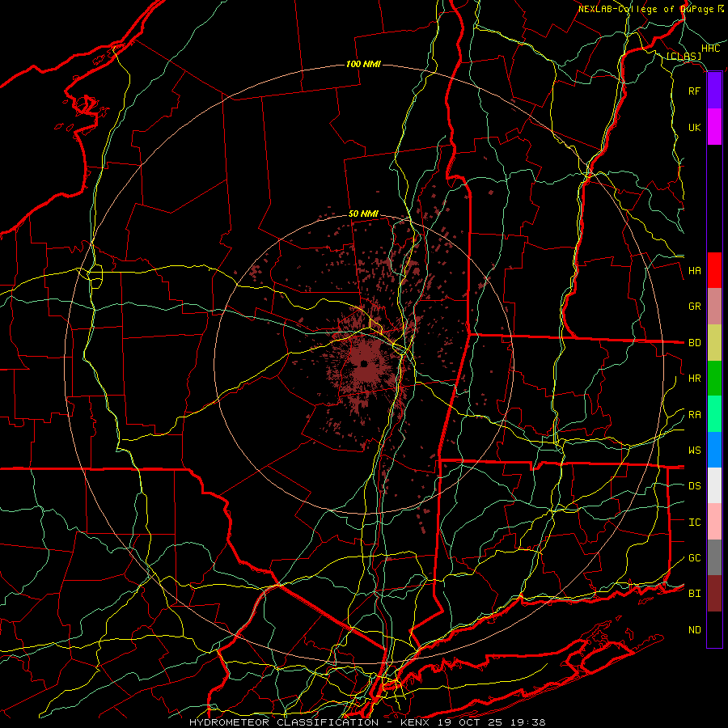Select the BD legend label
The width and height of the screenshot is (728, 728).
694,343
